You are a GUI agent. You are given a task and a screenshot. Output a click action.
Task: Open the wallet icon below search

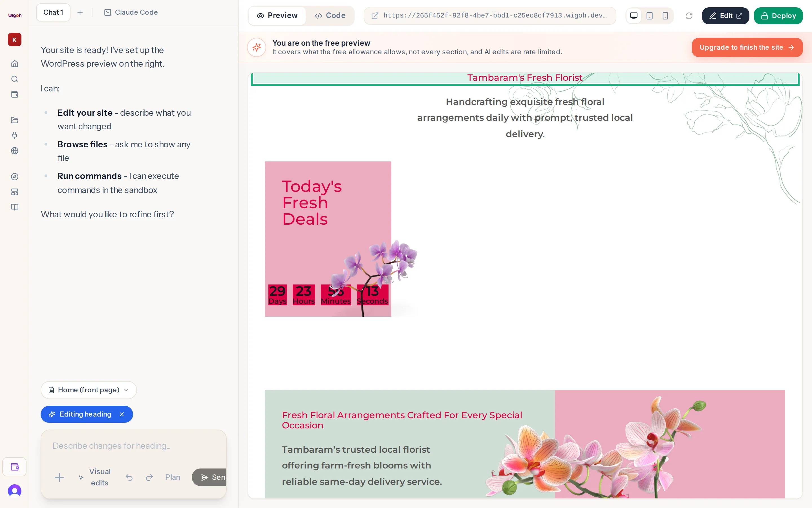point(14,95)
